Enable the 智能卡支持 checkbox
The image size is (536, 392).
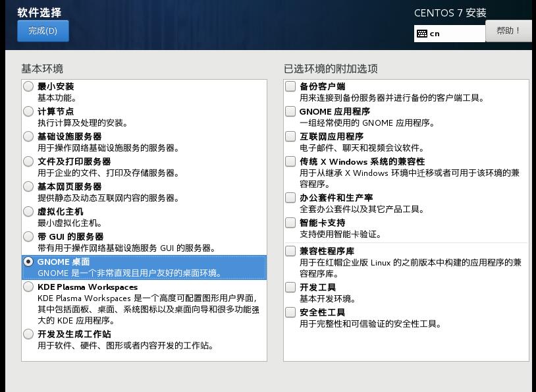coord(290,223)
